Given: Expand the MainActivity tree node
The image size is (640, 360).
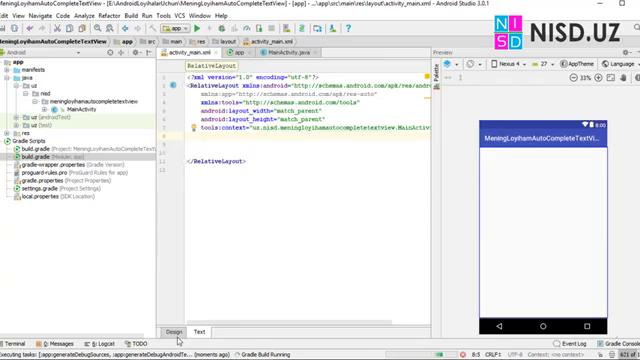Looking at the screenshot, I should pyautogui.click(x=44, y=109).
